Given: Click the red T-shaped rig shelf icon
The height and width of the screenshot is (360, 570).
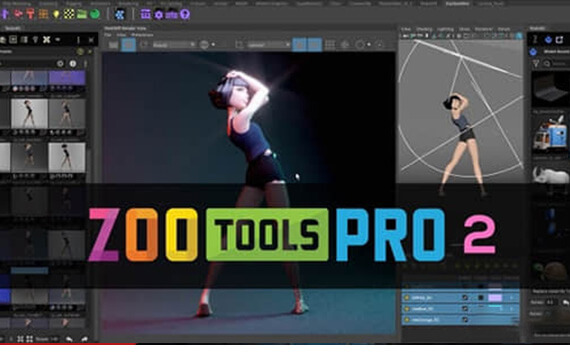Looking at the screenshot, I should (31, 14).
